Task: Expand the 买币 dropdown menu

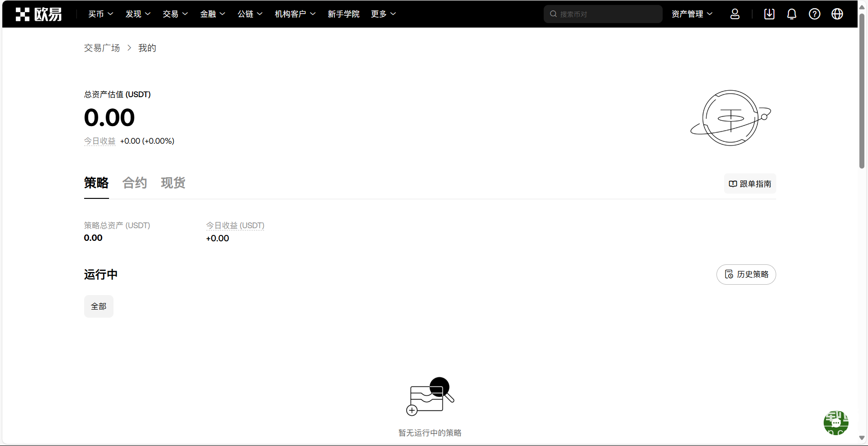Action: click(x=100, y=14)
